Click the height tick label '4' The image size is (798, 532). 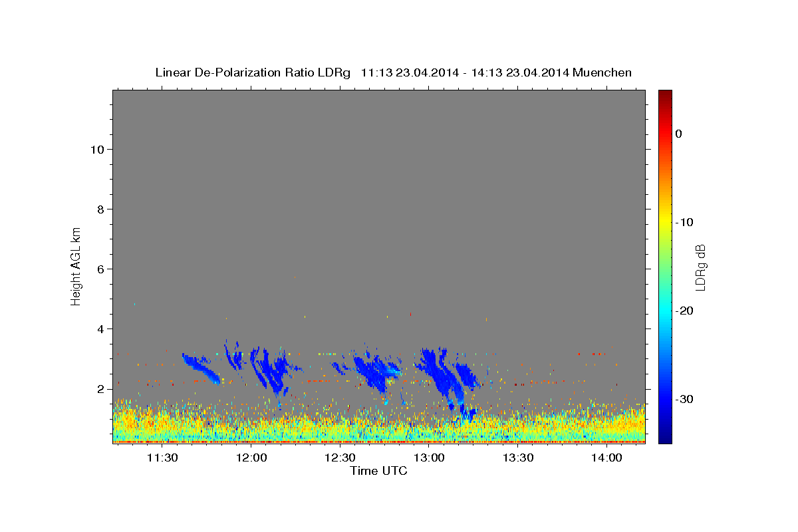[x=100, y=329]
